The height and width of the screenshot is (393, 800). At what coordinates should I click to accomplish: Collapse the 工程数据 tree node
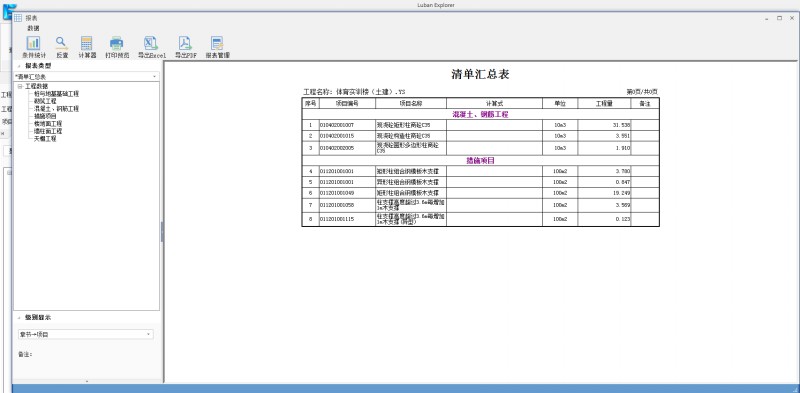coord(19,86)
